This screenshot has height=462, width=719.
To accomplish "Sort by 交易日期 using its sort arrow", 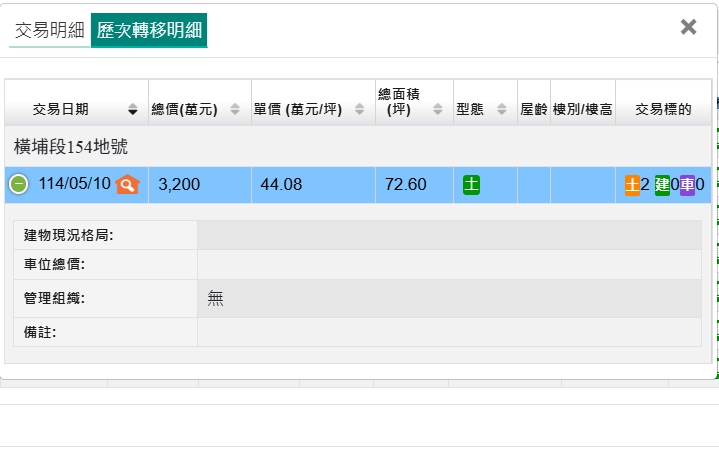I will tap(133, 109).
